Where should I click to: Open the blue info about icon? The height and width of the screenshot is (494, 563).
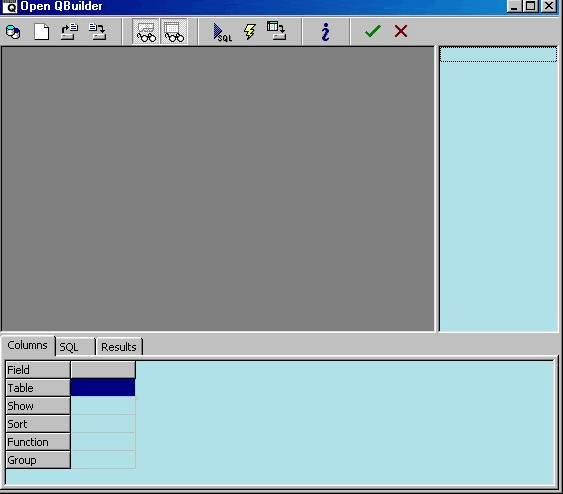pos(326,32)
